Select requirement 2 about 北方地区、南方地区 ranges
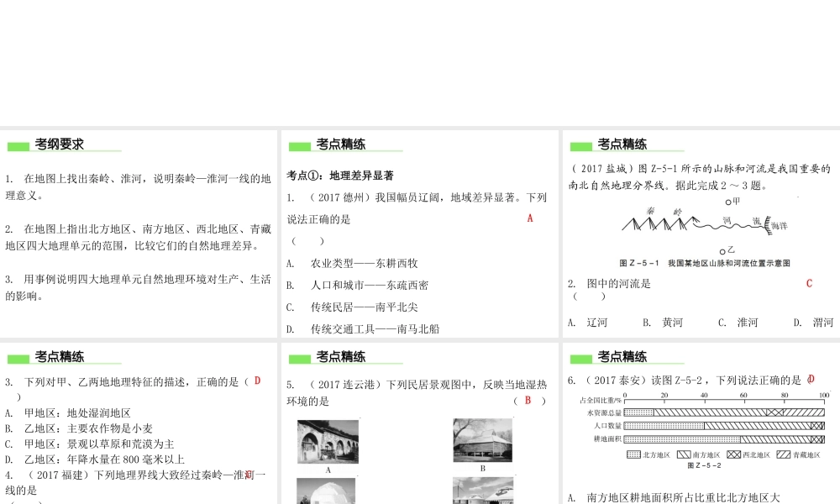This screenshot has height=504, width=840. pyautogui.click(x=139, y=237)
